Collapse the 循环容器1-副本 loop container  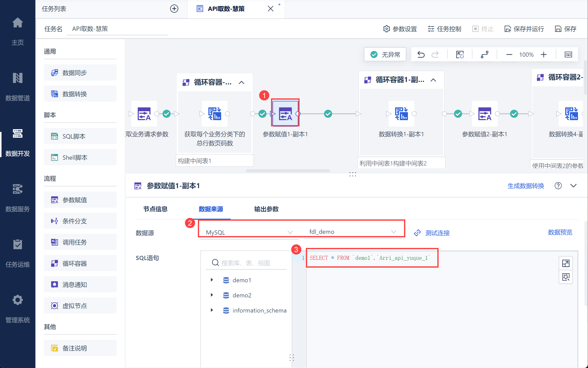pyautogui.click(x=433, y=80)
